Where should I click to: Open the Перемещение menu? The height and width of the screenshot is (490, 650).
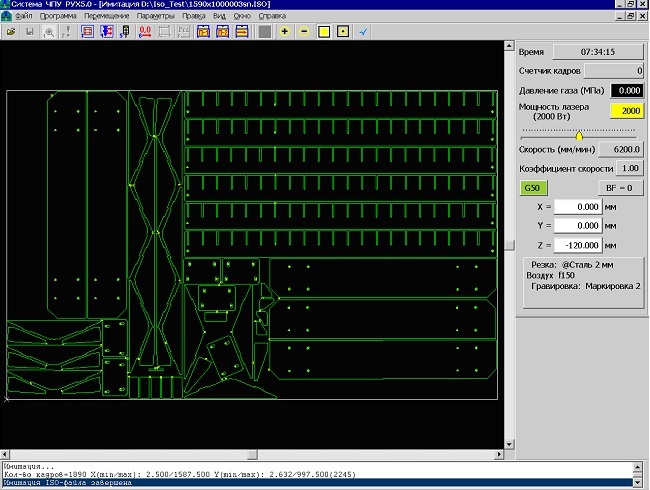tap(106, 17)
